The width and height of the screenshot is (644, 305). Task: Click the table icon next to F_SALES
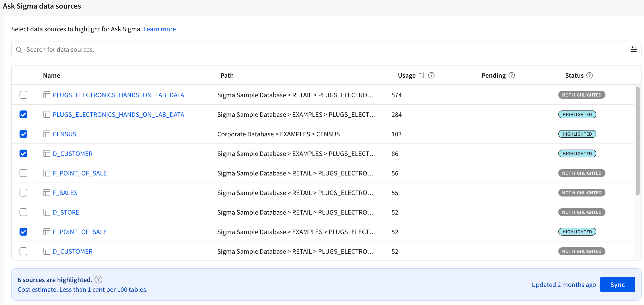pyautogui.click(x=47, y=192)
